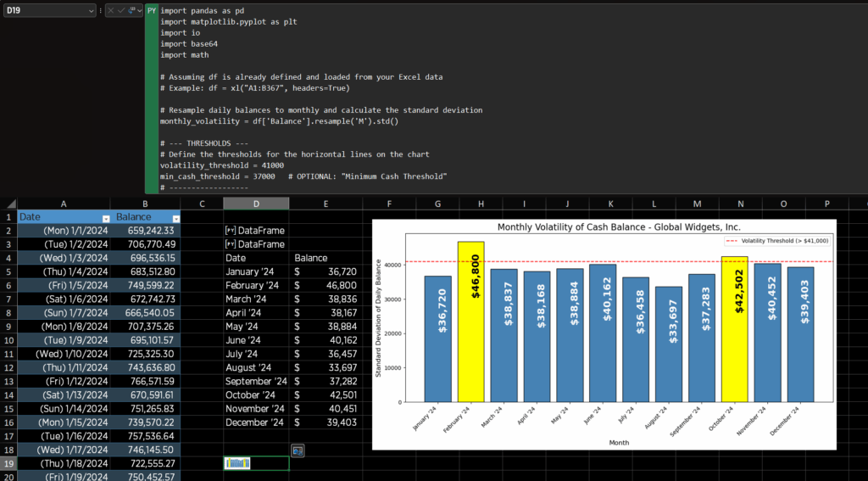Click the floating picture icon beside cell D19
Image resolution: width=868 pixels, height=481 pixels.
[x=298, y=450]
